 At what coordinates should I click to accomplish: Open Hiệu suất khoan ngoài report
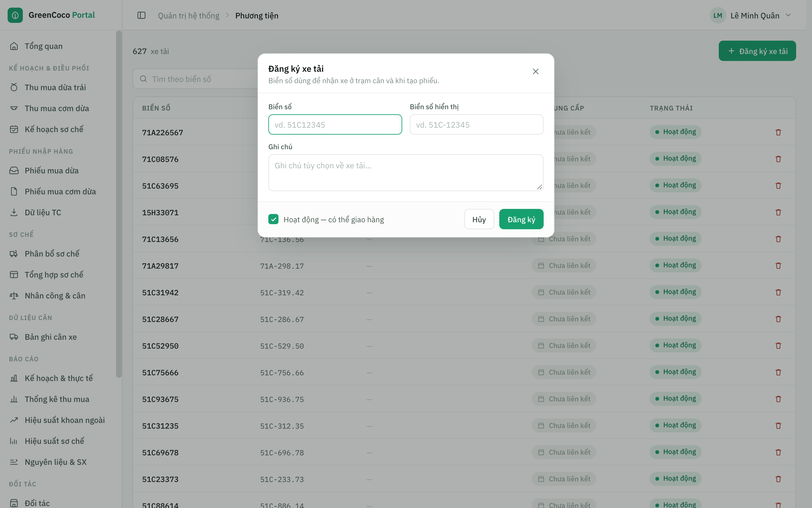click(58, 420)
